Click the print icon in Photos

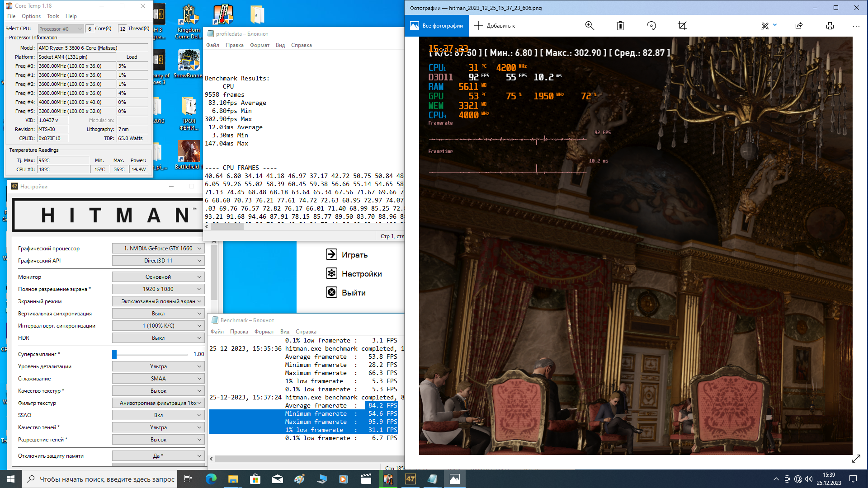(x=830, y=26)
